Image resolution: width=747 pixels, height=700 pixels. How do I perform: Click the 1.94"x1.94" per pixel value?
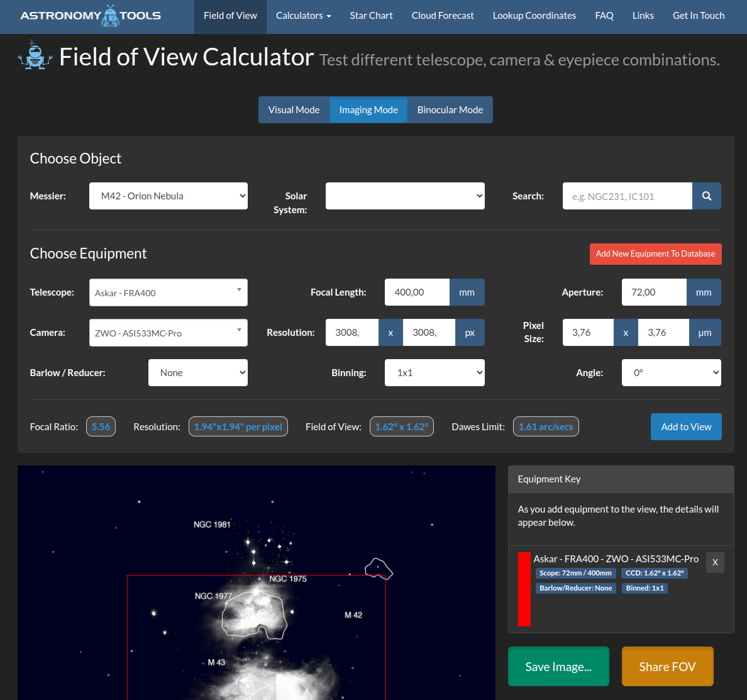(238, 426)
